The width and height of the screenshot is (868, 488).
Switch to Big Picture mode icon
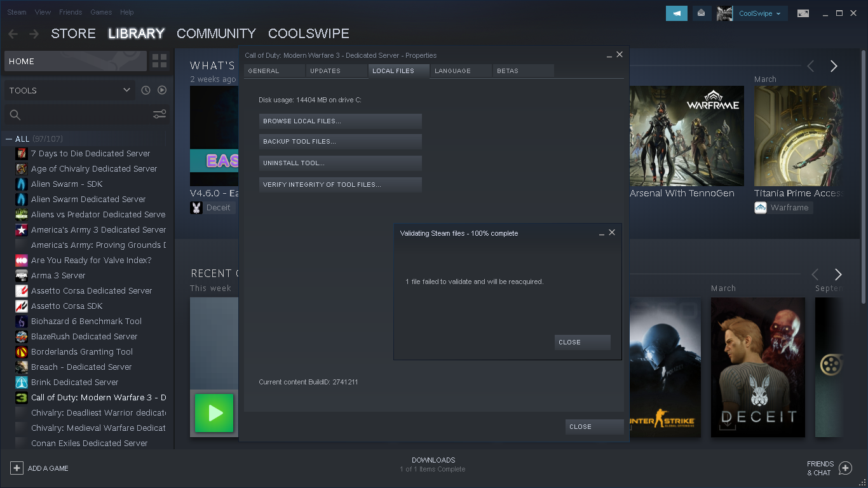[803, 13]
